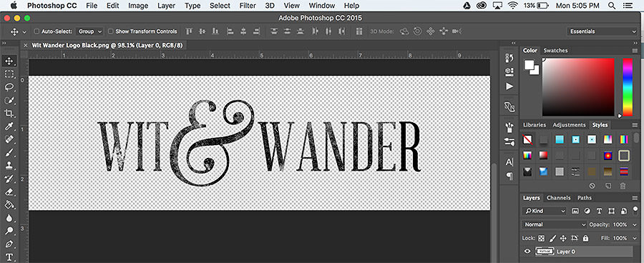Open the Filter menu
The height and width of the screenshot is (263, 644).
248,6
